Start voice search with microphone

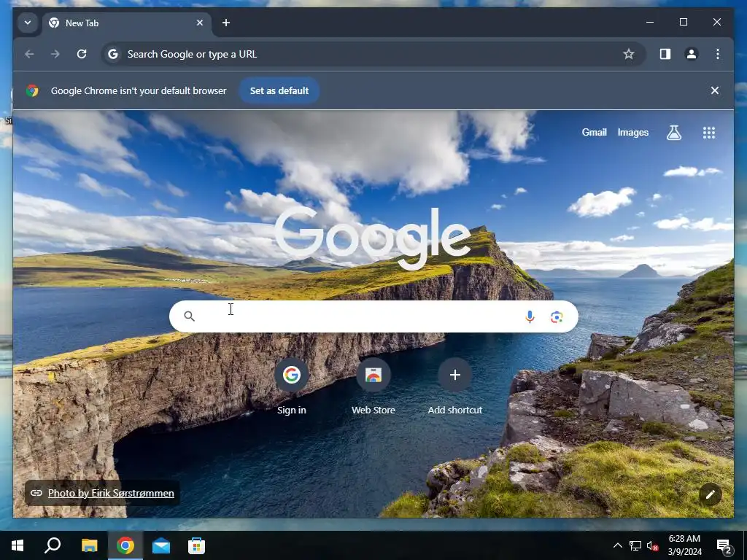point(530,316)
